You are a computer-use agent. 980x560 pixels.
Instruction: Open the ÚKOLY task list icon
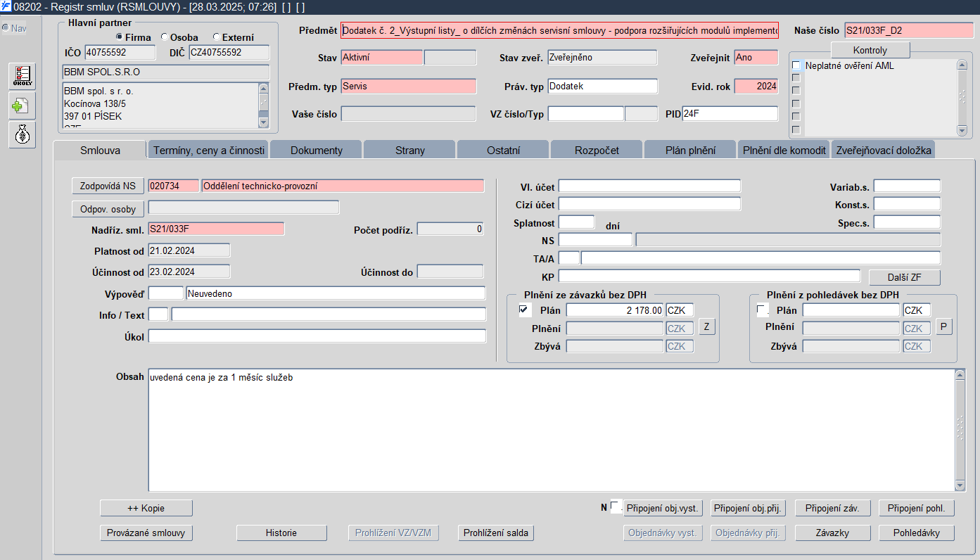pos(23,76)
